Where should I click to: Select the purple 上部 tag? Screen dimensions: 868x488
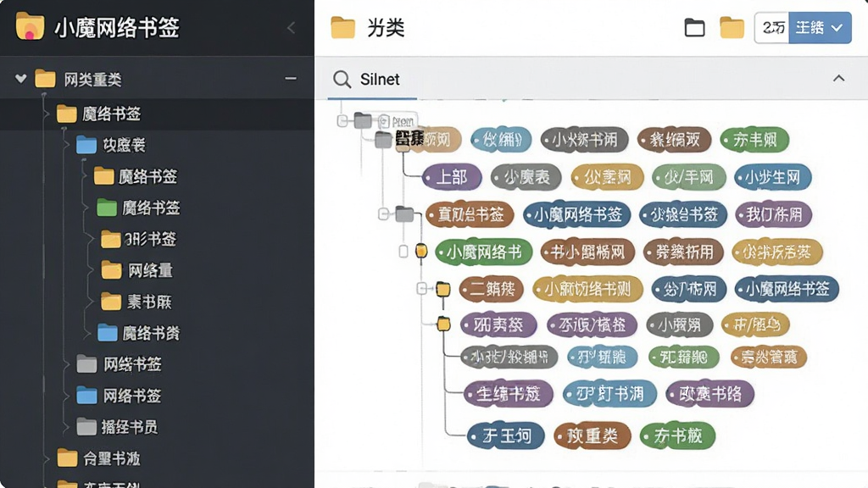point(451,177)
